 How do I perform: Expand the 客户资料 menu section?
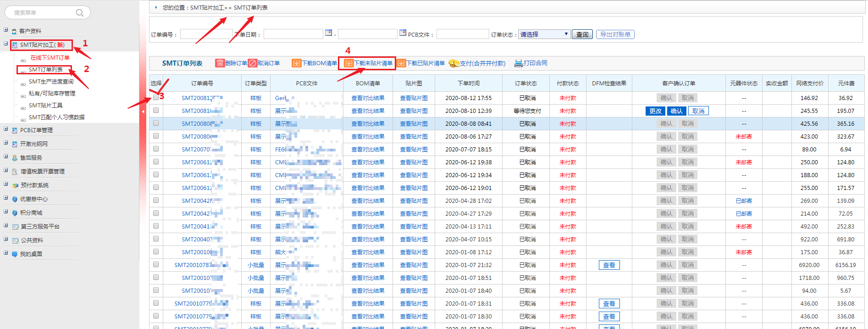tap(6, 30)
